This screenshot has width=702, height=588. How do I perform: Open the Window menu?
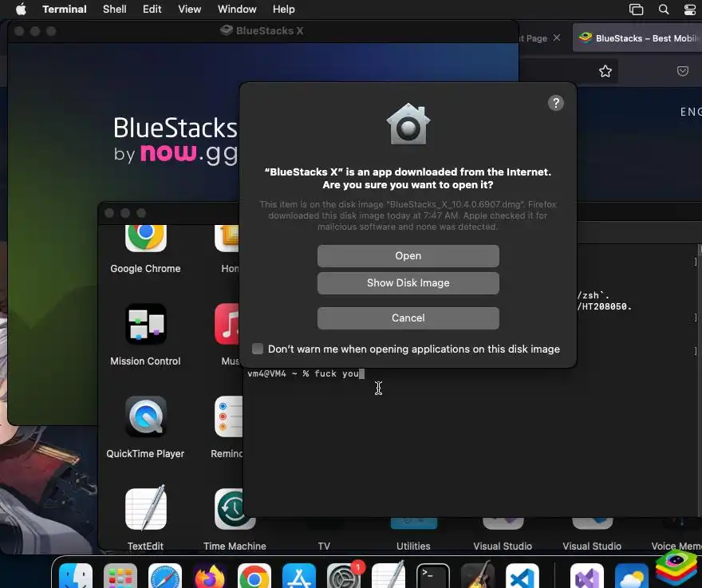[237, 9]
